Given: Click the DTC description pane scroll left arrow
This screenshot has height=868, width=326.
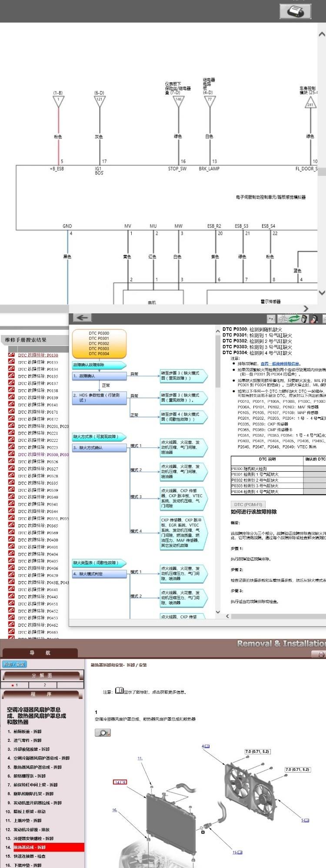Looking at the screenshot, I should [228, 615].
